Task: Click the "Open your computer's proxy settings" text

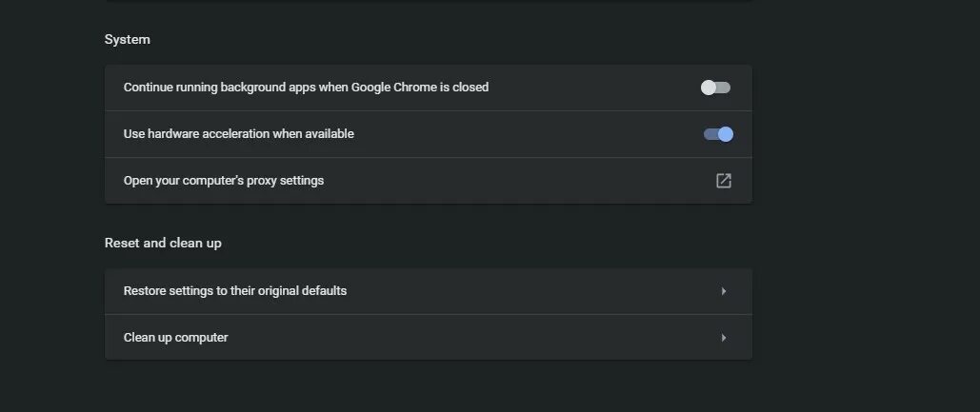Action: click(224, 180)
